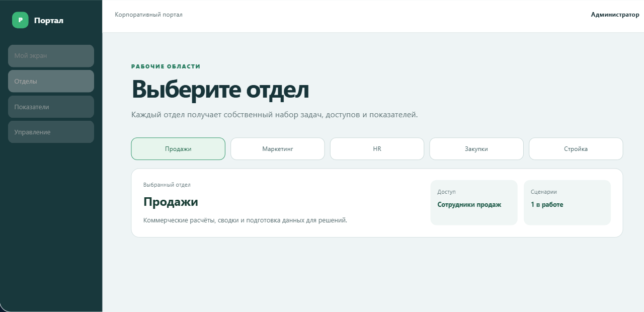Click the Портал brand name
Viewport: 644px width, 312px height.
point(49,21)
